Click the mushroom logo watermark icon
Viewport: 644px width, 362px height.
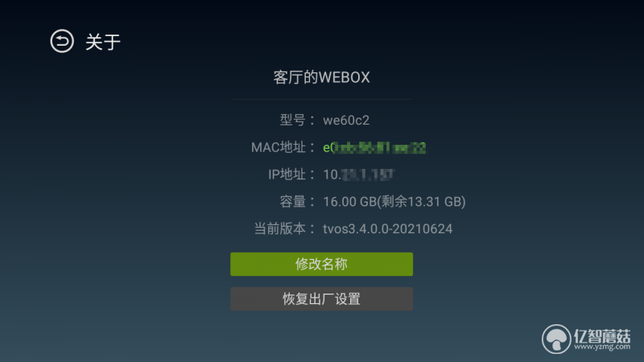pos(556,339)
